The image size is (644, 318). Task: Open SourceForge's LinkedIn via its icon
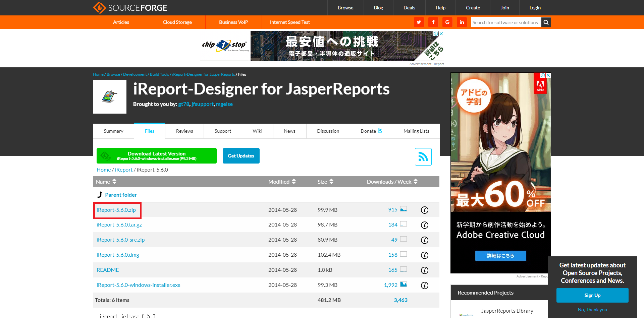[462, 22]
